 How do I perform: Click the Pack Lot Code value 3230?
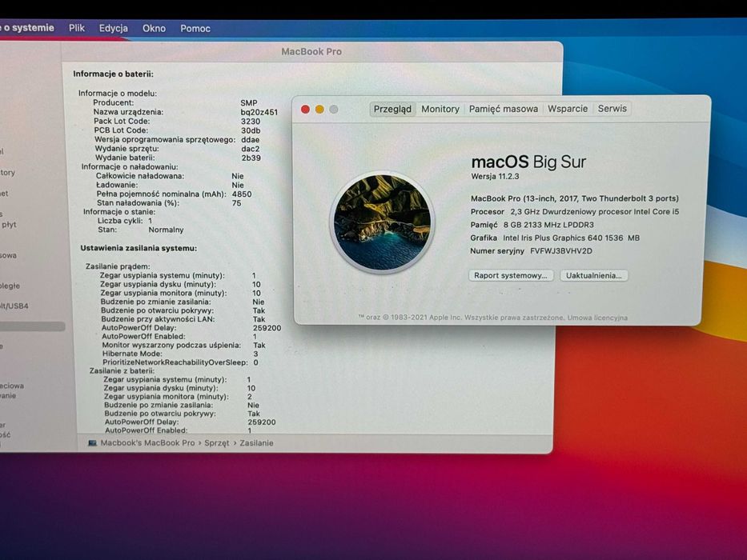250,122
